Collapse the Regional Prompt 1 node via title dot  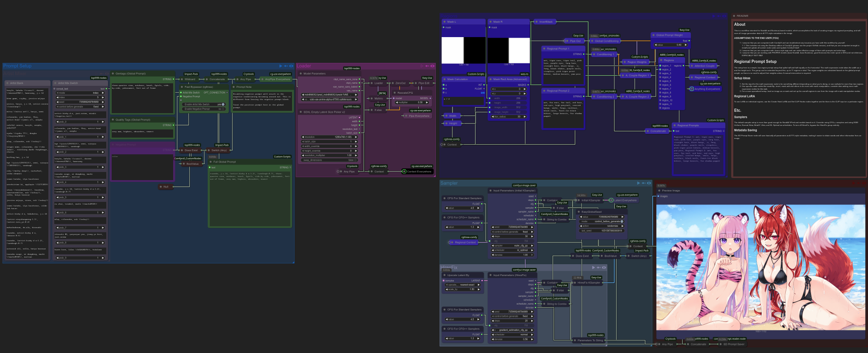[544, 48]
